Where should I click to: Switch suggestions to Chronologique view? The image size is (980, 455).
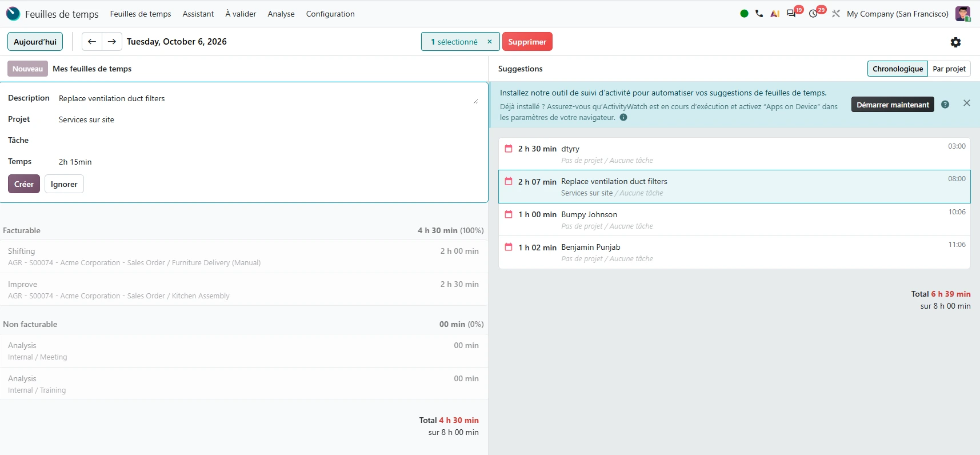point(898,69)
